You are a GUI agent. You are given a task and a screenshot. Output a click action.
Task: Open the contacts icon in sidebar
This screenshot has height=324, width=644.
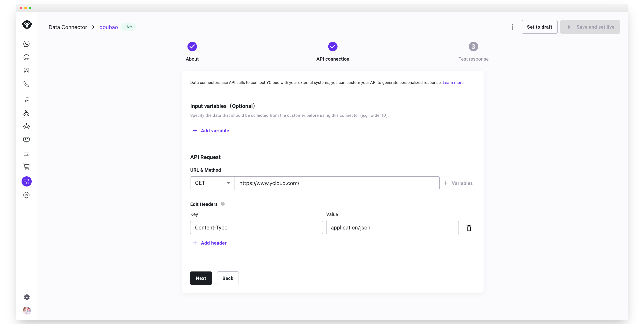tap(26, 71)
